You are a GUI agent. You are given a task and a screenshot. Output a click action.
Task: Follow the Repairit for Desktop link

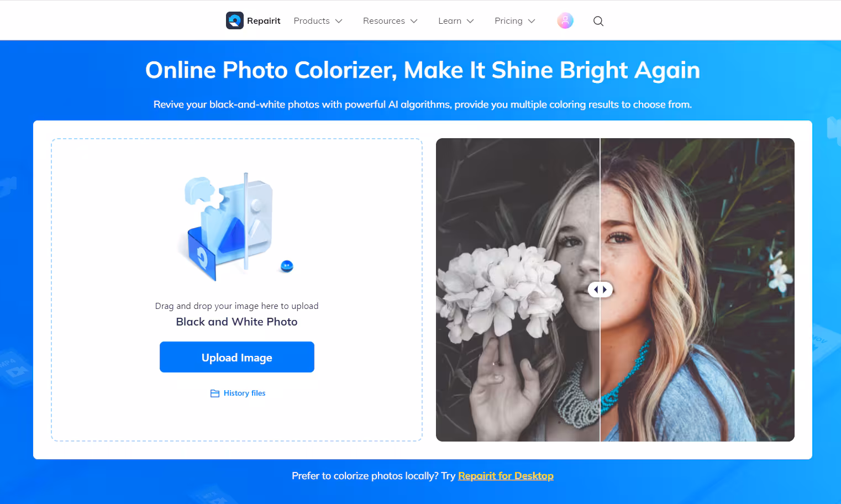(506, 476)
